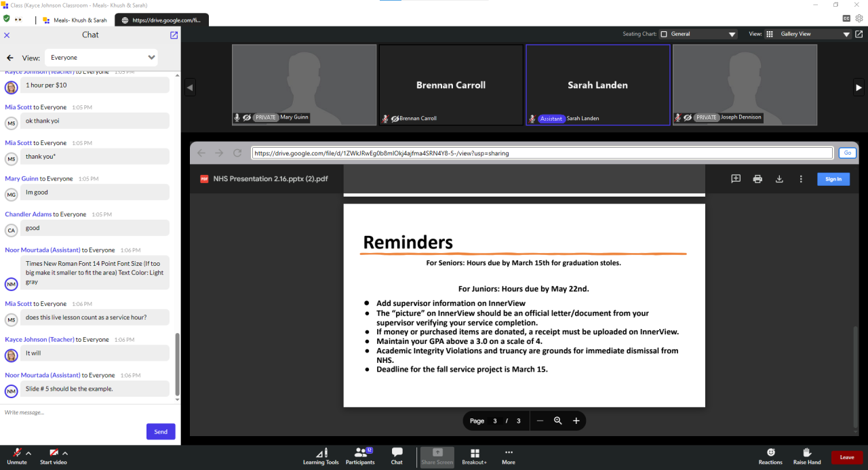Click the PRIVATE badge on Mary Guinn
This screenshot has width=868, height=470.
(266, 117)
